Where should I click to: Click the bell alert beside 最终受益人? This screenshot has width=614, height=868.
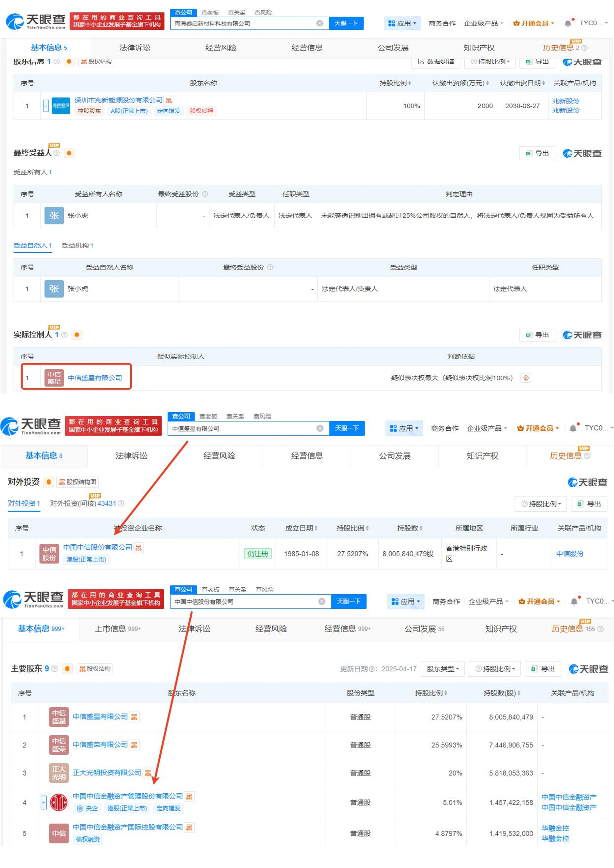coord(69,153)
